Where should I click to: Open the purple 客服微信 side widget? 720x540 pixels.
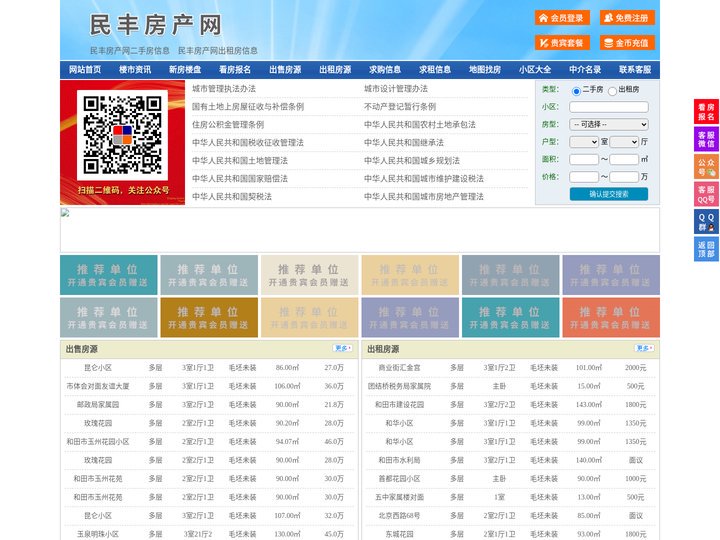click(706, 139)
